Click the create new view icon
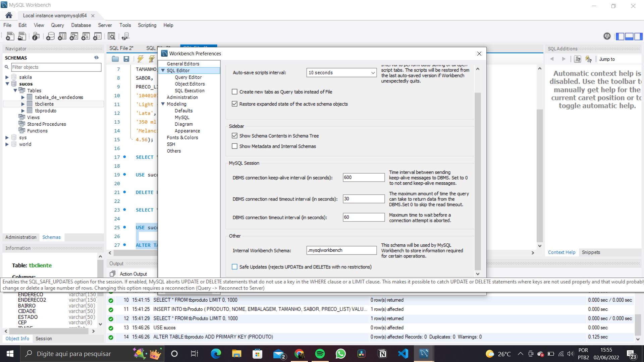The image size is (644, 362). (x=74, y=36)
